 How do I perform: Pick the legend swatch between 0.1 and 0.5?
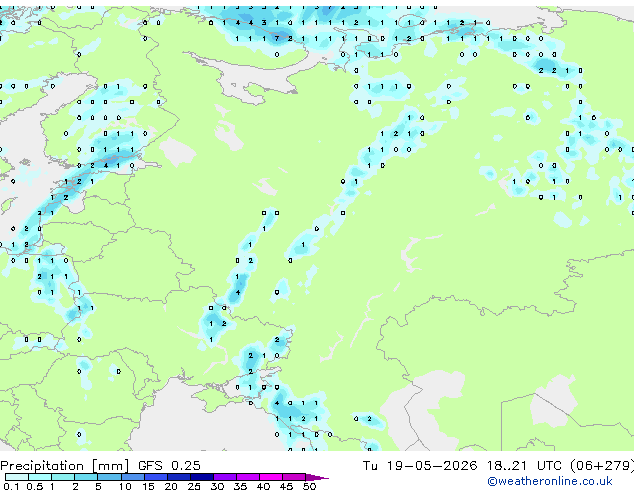17,477
